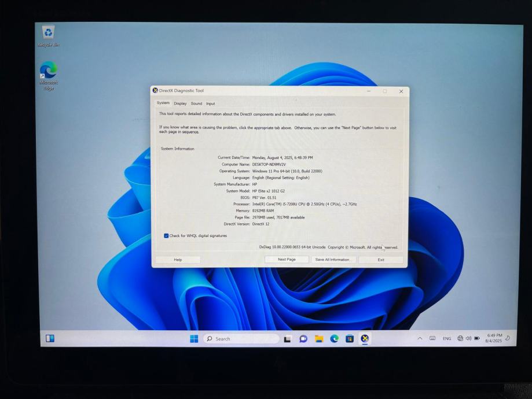Click the language English regional setting value
532x399 pixels.
click(281, 178)
